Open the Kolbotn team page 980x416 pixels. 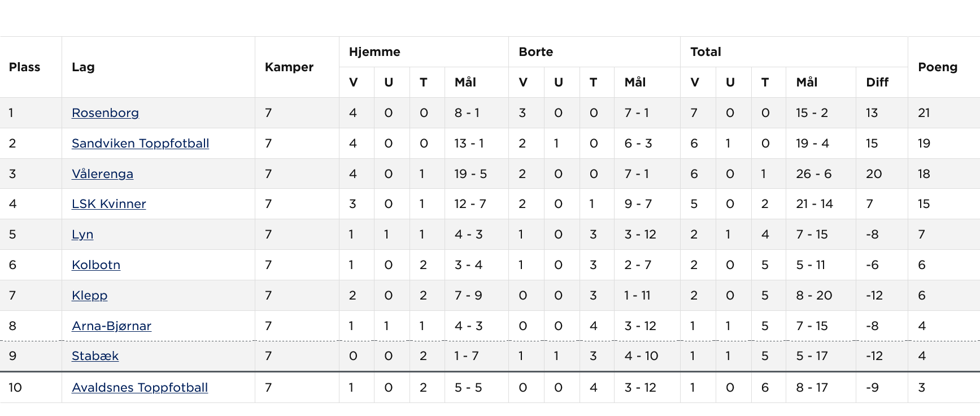(95, 265)
